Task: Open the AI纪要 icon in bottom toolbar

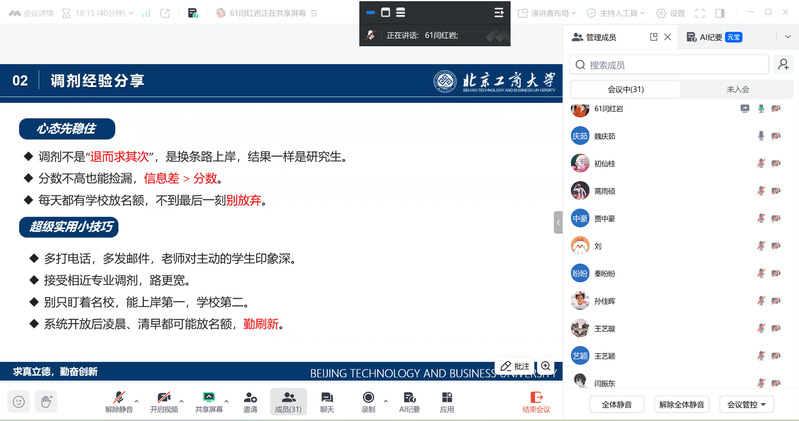Action: tap(409, 401)
